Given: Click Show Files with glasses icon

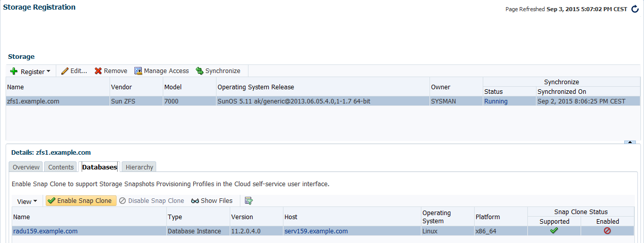Looking at the screenshot, I should pos(212,201).
